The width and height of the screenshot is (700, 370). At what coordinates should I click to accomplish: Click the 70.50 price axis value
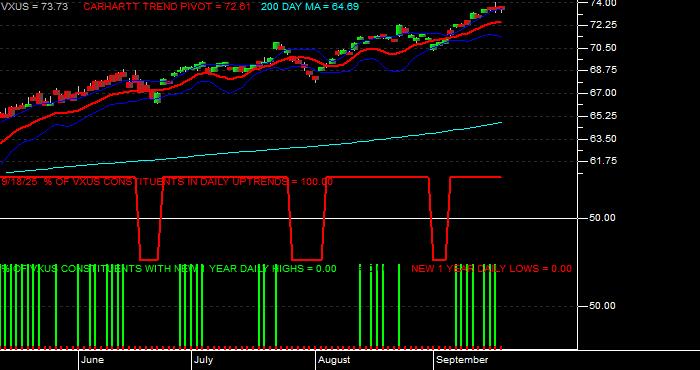(603, 48)
